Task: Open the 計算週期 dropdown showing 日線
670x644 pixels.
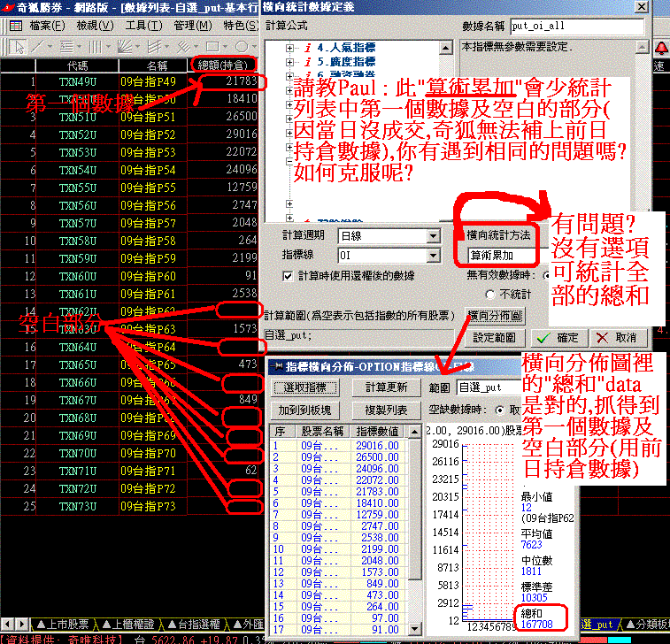Action: (x=433, y=236)
